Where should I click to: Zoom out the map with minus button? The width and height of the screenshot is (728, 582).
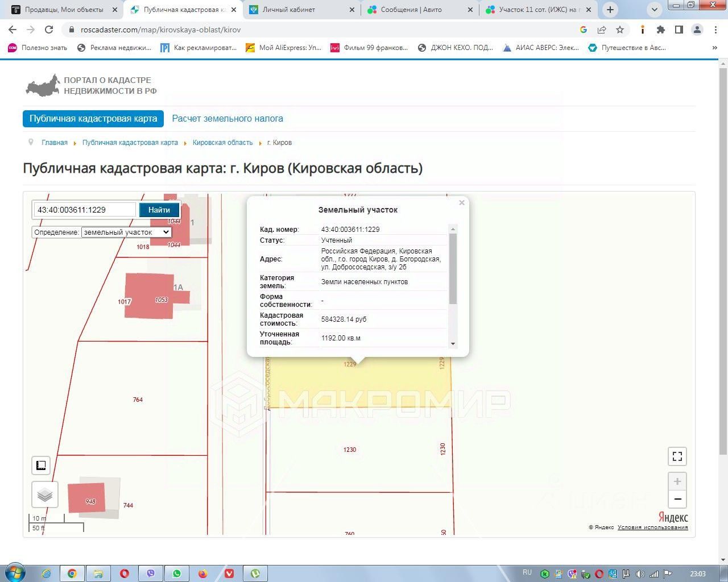(x=677, y=499)
